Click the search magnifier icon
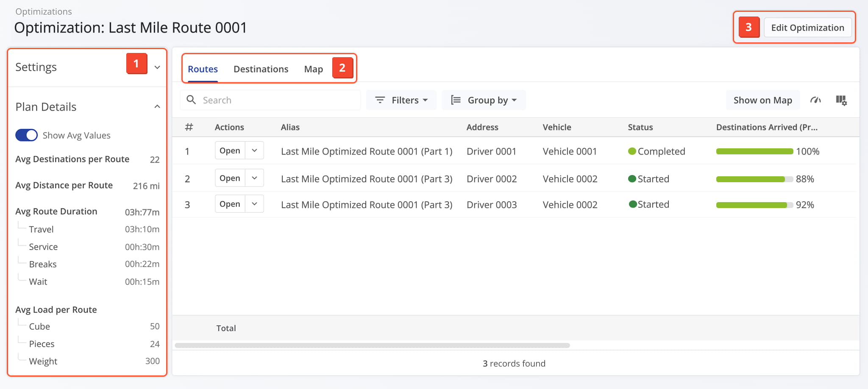The image size is (868, 389). click(x=191, y=100)
